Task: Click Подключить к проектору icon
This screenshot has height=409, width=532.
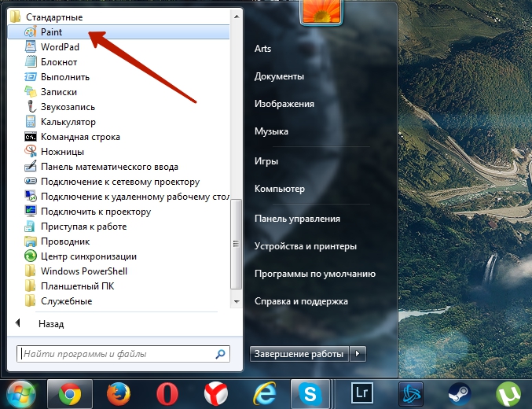Action: tap(31, 212)
